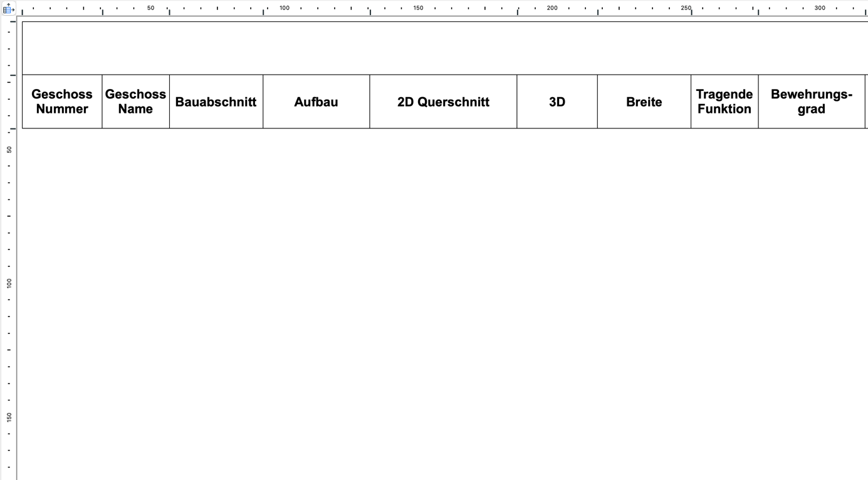Viewport: 868px width, 480px height.
Task: Select the "Geschoss Nummer" header cell
Action: pyautogui.click(x=62, y=102)
